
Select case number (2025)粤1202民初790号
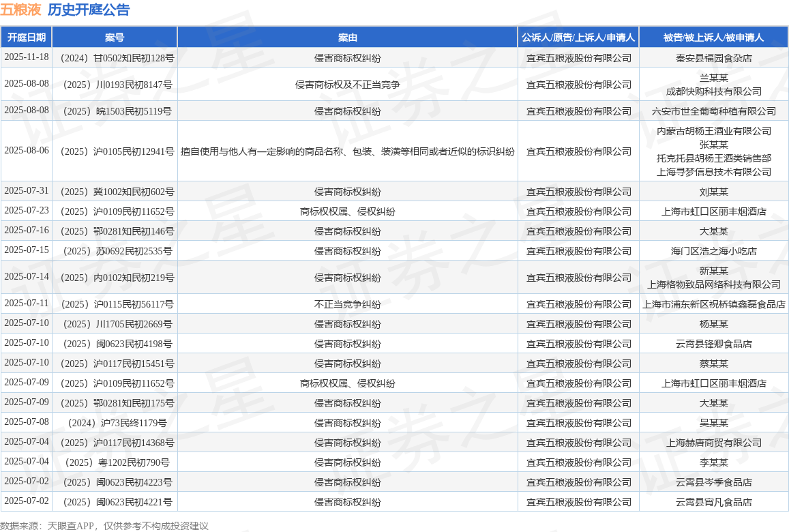(117, 462)
